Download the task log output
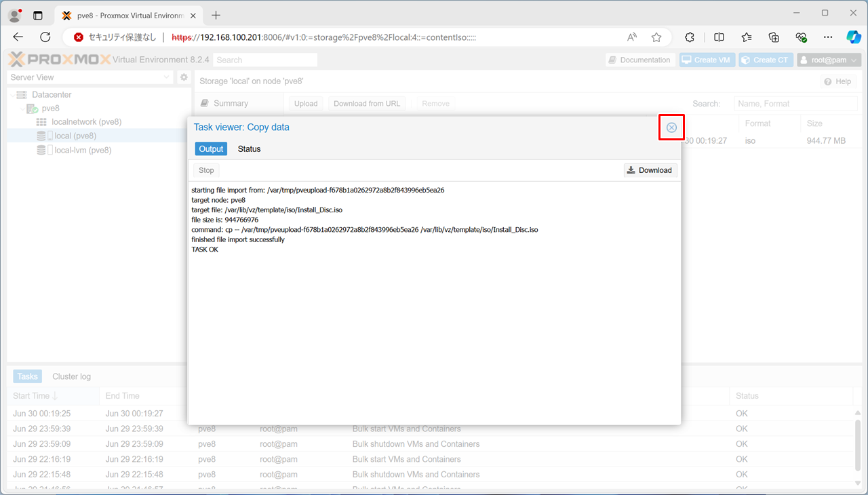 (650, 170)
